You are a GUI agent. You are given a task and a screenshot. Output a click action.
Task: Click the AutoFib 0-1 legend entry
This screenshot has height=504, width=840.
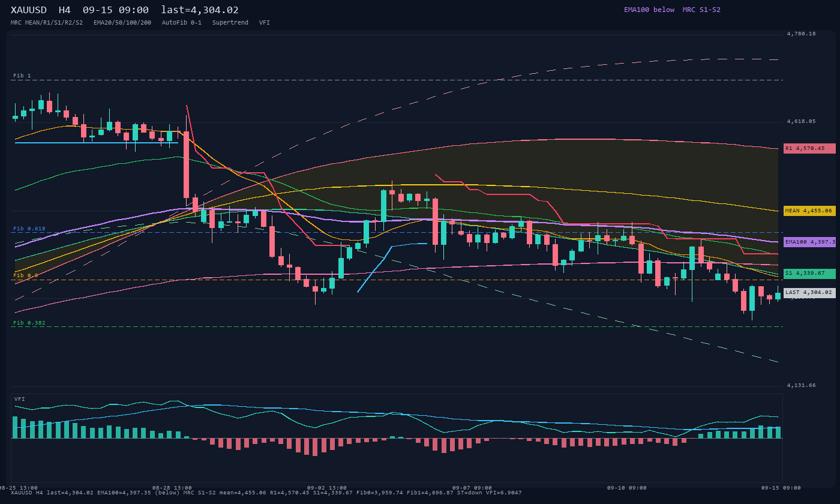point(182,23)
